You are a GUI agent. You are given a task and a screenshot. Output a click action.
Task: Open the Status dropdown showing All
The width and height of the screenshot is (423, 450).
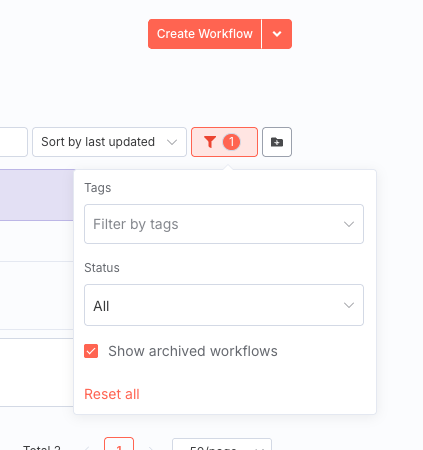pos(224,305)
